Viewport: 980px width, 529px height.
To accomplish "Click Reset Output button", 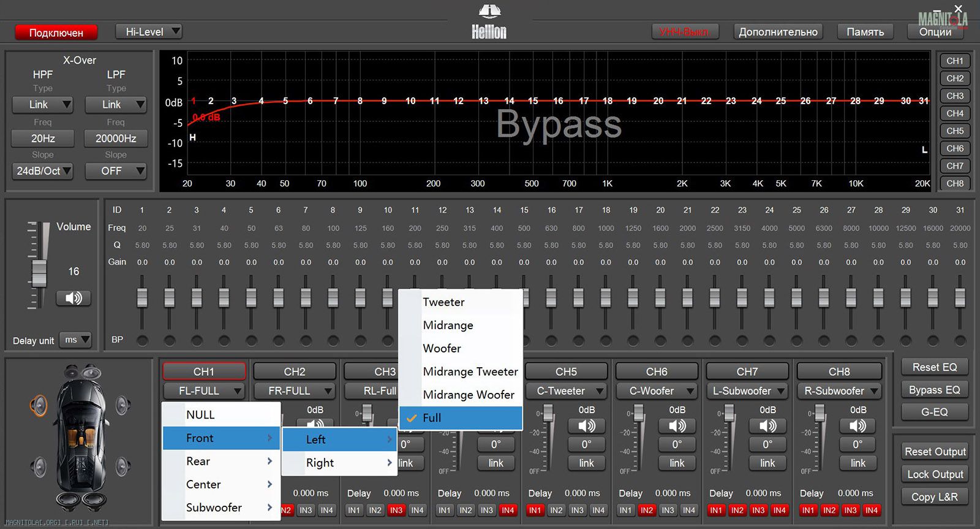I will (x=935, y=452).
